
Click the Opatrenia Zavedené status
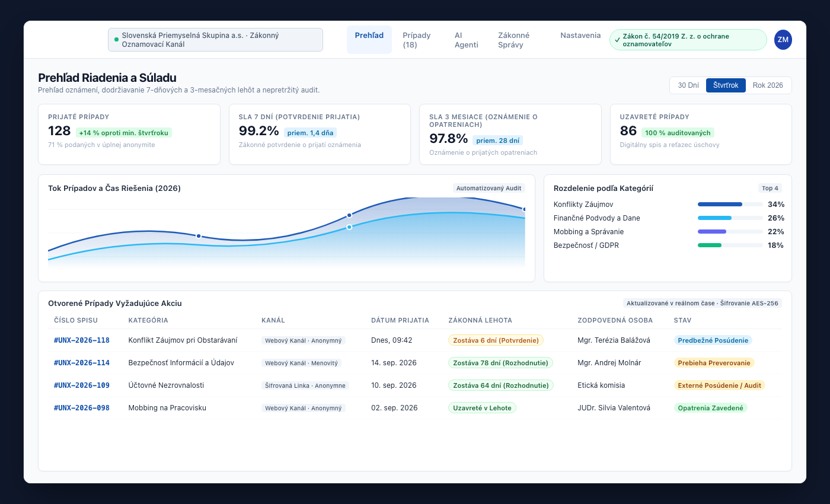[x=710, y=408]
